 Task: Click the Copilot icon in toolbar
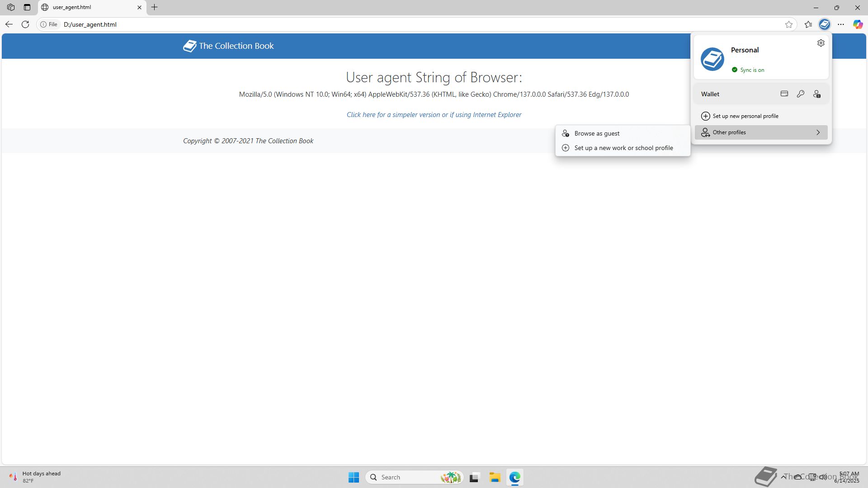coord(857,24)
